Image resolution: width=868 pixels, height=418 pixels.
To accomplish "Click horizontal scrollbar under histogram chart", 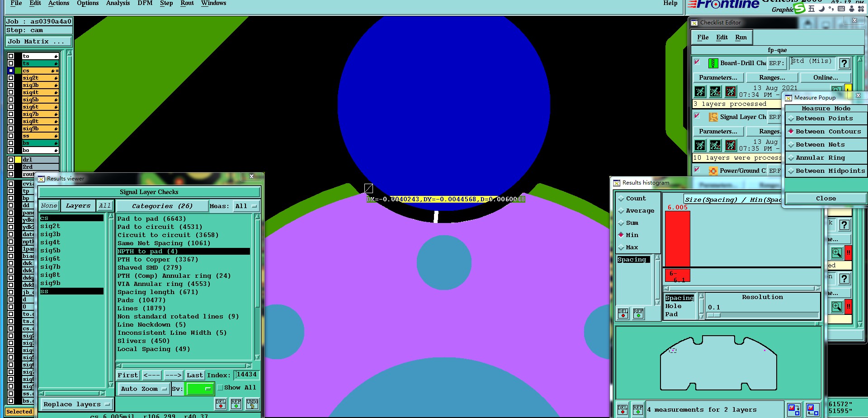I will click(741, 288).
